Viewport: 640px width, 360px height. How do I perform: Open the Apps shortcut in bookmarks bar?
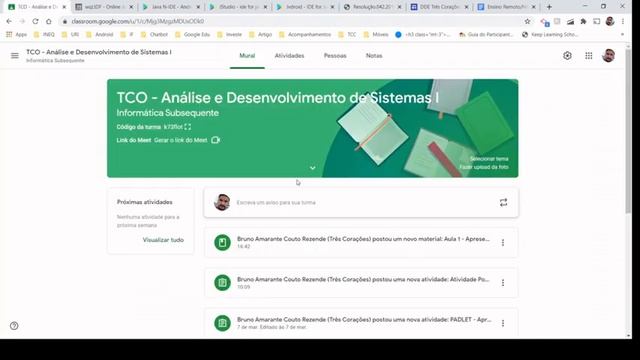coord(16,35)
